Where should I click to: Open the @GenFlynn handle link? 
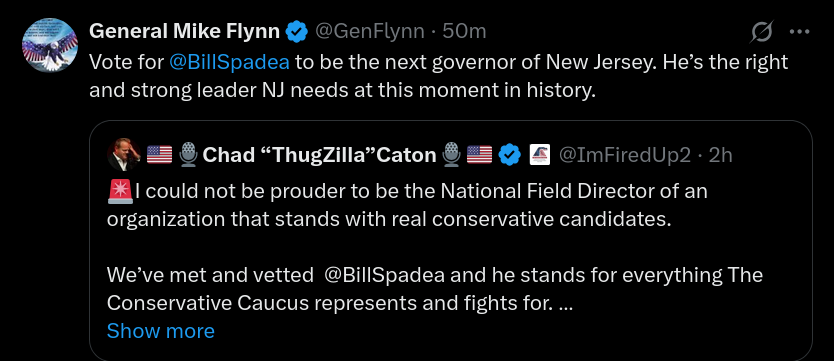coord(370,31)
